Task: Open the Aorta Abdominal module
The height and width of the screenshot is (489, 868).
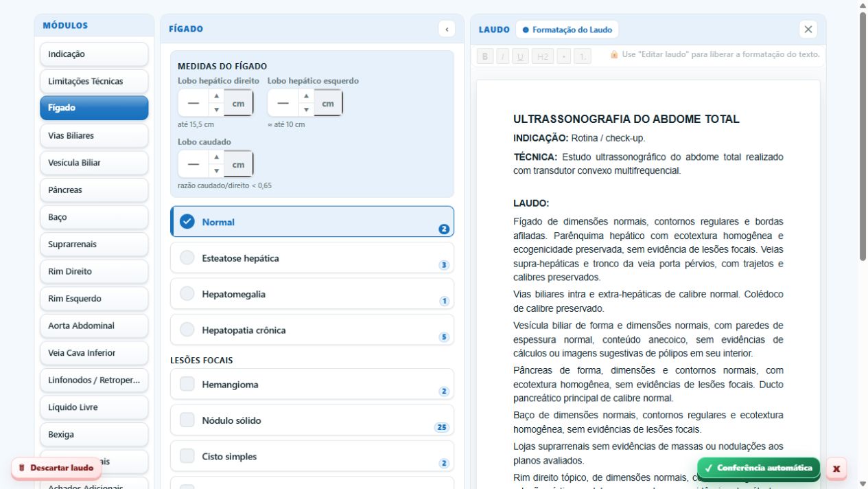Action: (94, 326)
